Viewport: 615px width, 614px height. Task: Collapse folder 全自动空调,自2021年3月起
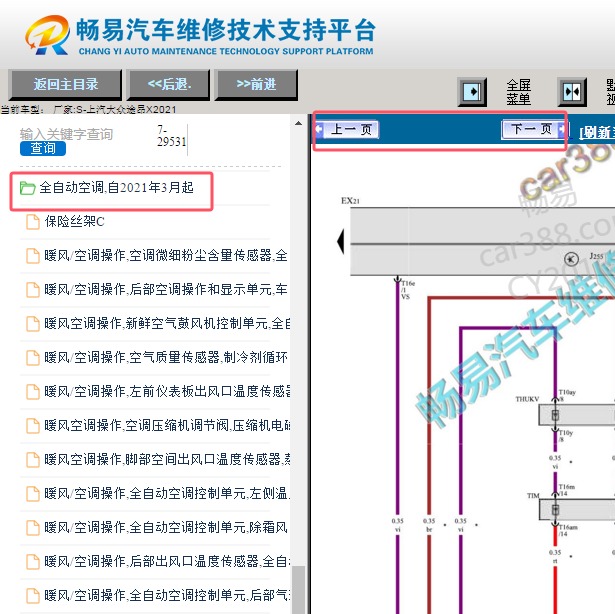tap(116, 188)
